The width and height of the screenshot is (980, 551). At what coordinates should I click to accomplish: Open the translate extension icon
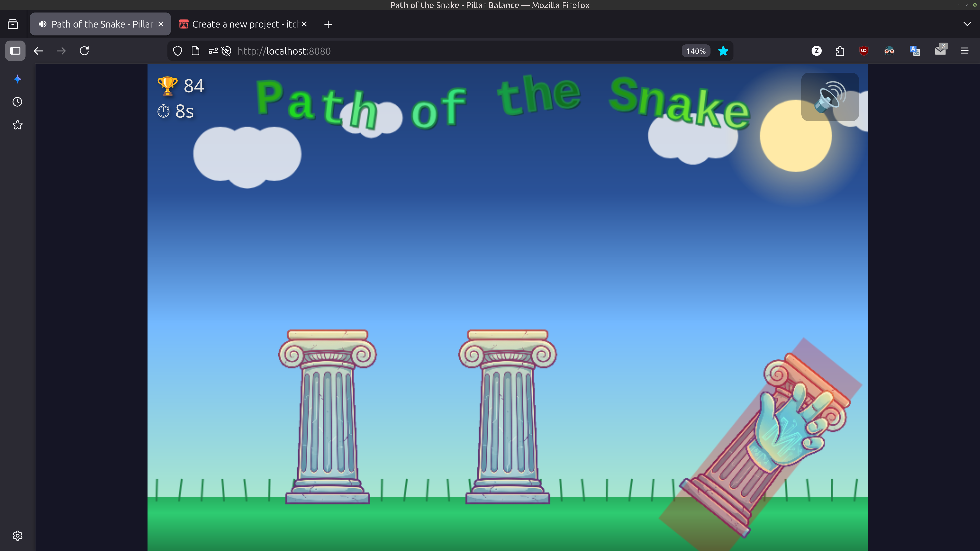coord(915,51)
